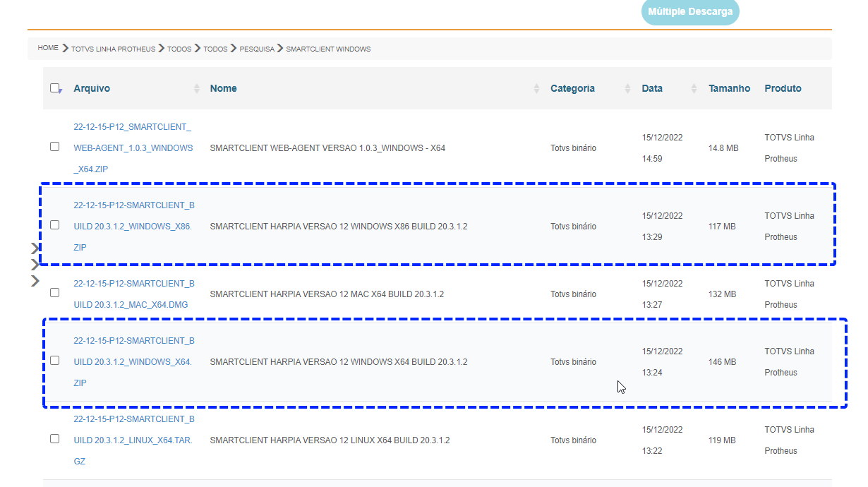
Task: Select name SMARTCLIENT HARPIA VERSAO 12 WINDOWS X64
Action: (339, 362)
